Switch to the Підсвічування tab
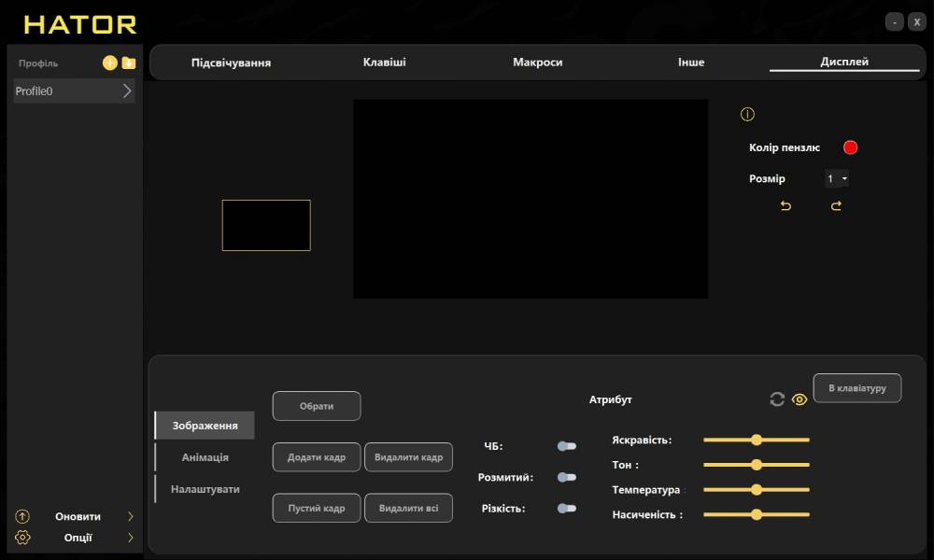Screen dimensions: 934x560 point(231,63)
